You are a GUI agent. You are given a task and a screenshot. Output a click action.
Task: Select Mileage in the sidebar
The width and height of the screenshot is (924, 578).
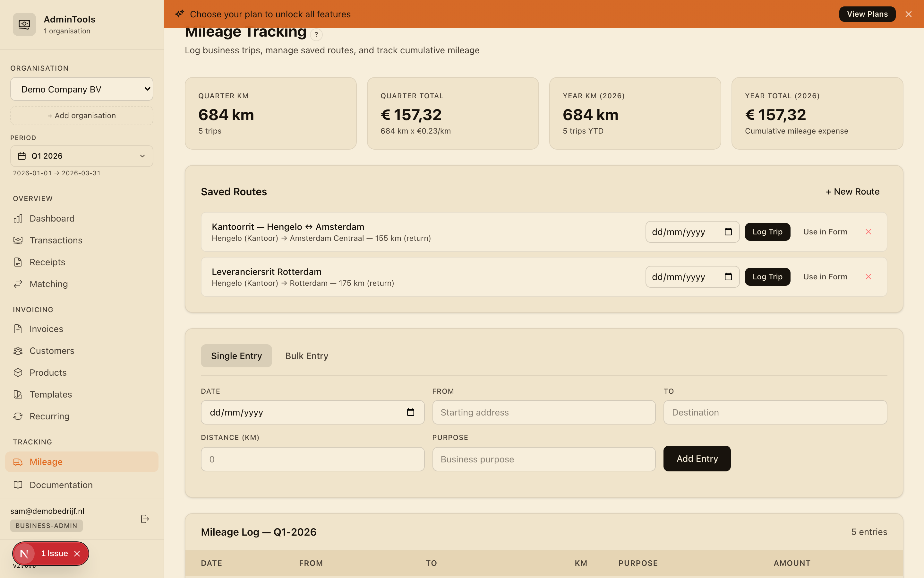(x=82, y=462)
